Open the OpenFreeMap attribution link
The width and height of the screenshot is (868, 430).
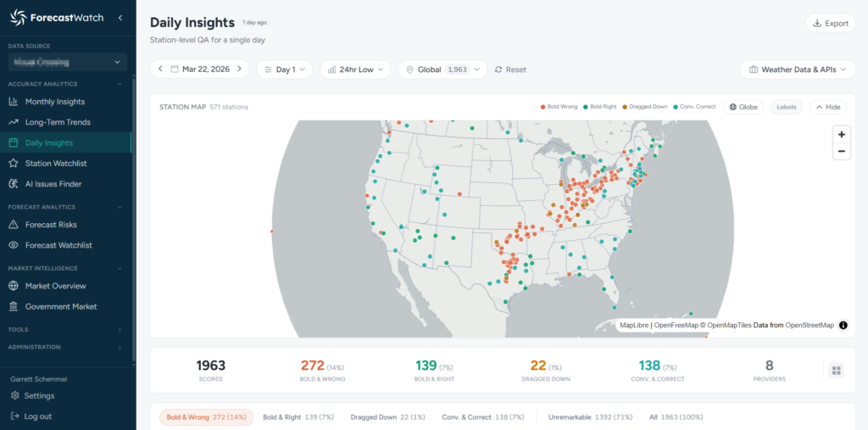click(676, 326)
